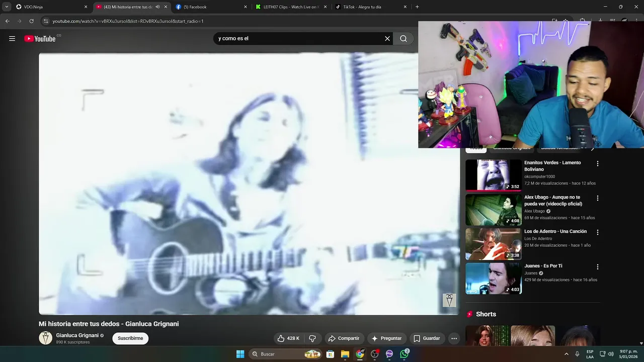Open Gianluca Grignani channel name link

click(77, 335)
